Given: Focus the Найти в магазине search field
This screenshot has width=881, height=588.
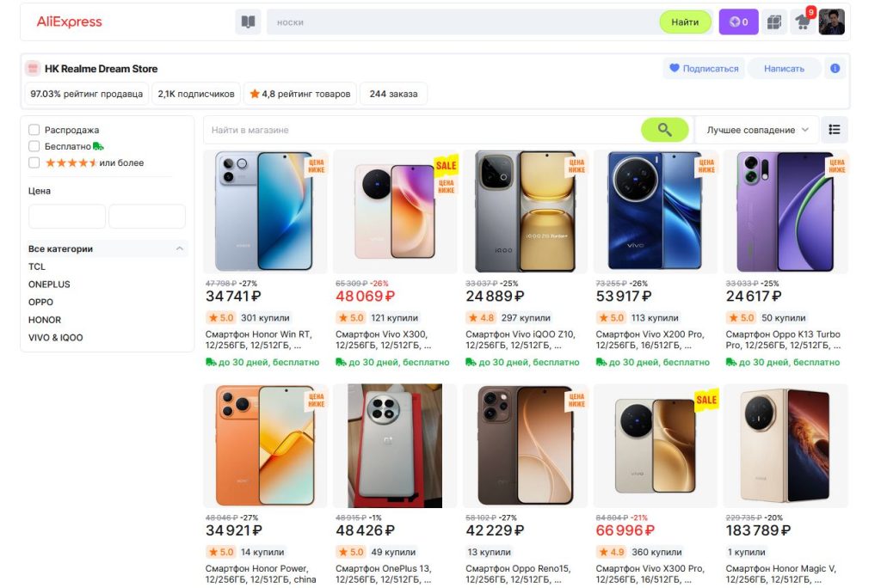Looking at the screenshot, I should (422, 130).
